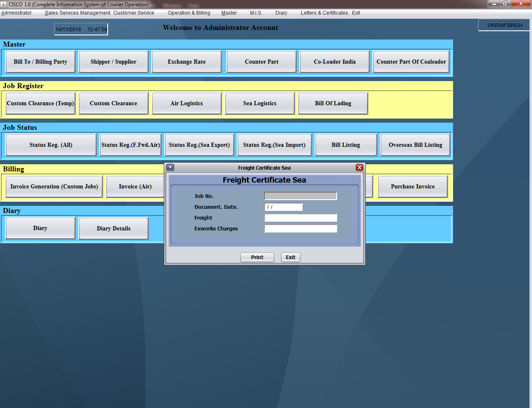Open the M.I.S. menu

click(256, 13)
